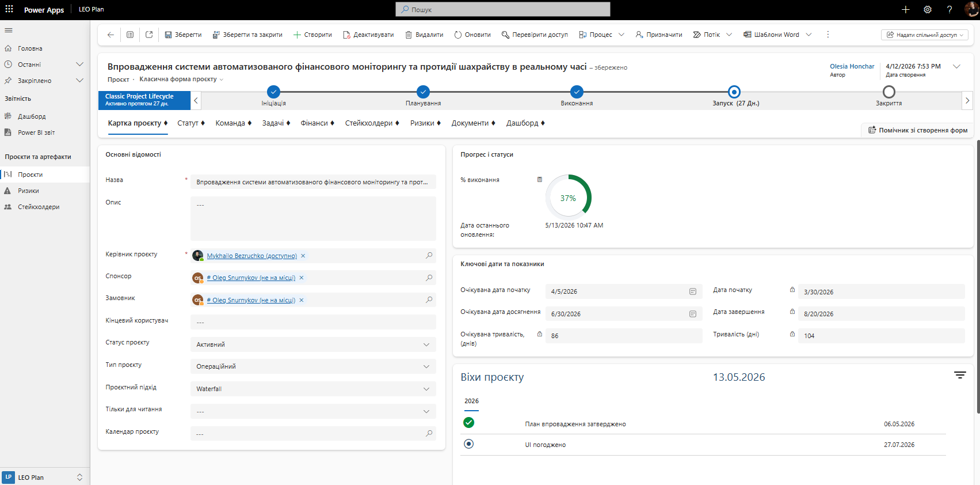This screenshot has height=485, width=980.
Task: Search in the Замовник lookup magnifier
Action: point(429,300)
